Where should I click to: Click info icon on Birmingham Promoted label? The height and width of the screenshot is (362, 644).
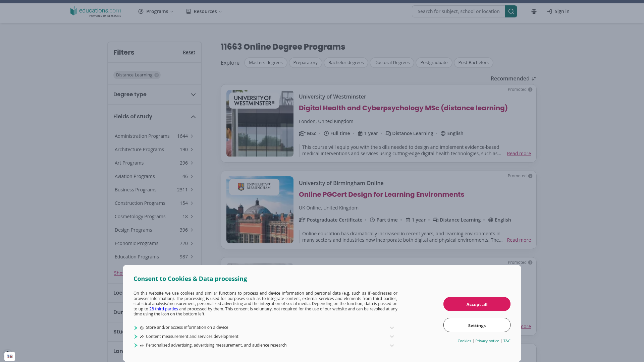pos(530,176)
